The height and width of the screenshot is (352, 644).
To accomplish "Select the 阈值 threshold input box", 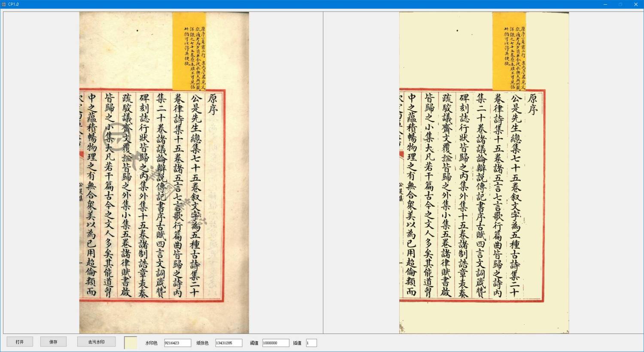I will [x=275, y=343].
